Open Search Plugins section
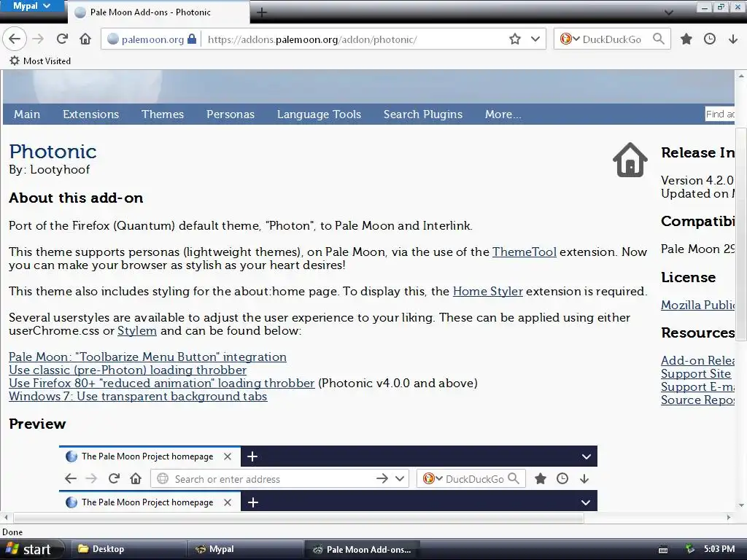747x560 pixels. (423, 114)
